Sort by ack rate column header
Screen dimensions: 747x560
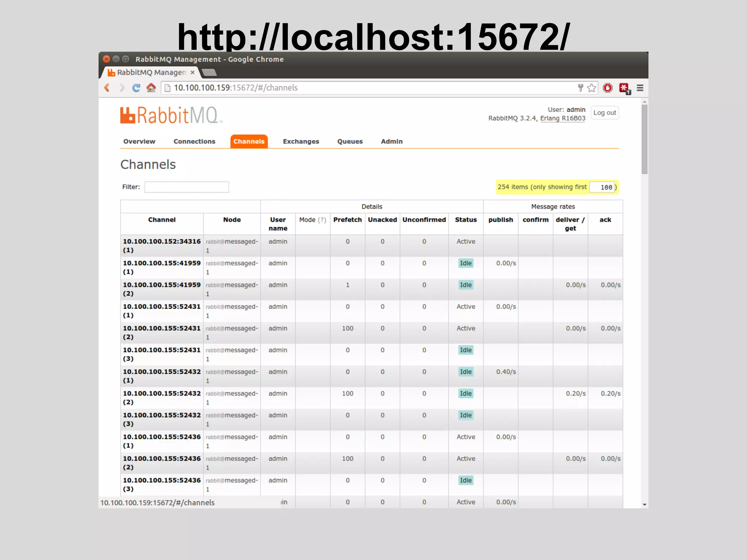(605, 220)
